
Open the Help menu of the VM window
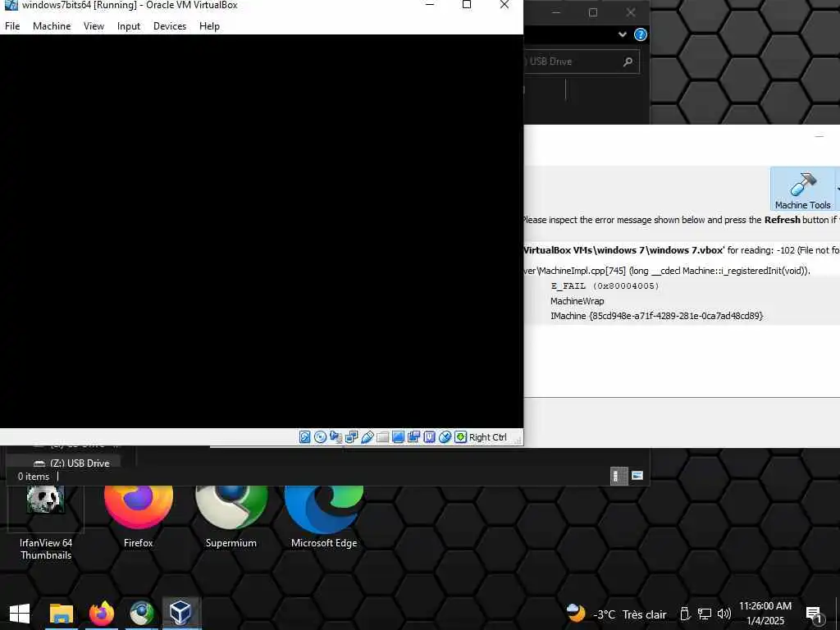209,25
